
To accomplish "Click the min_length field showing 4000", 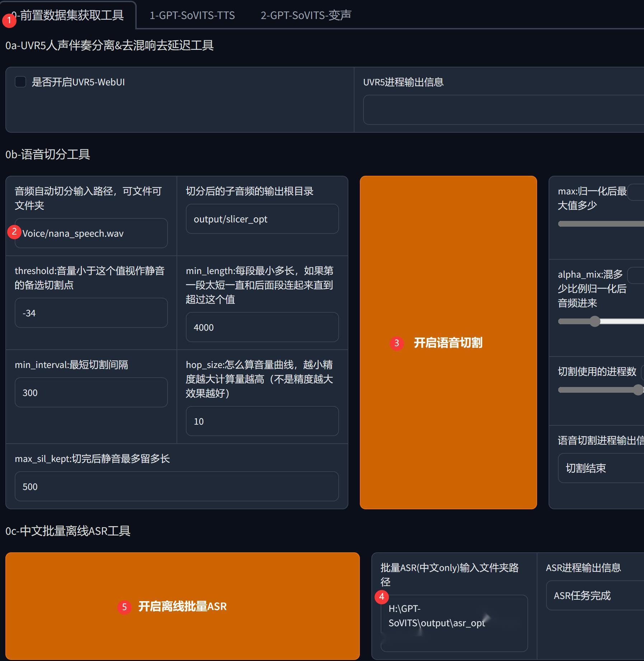I will [x=262, y=327].
